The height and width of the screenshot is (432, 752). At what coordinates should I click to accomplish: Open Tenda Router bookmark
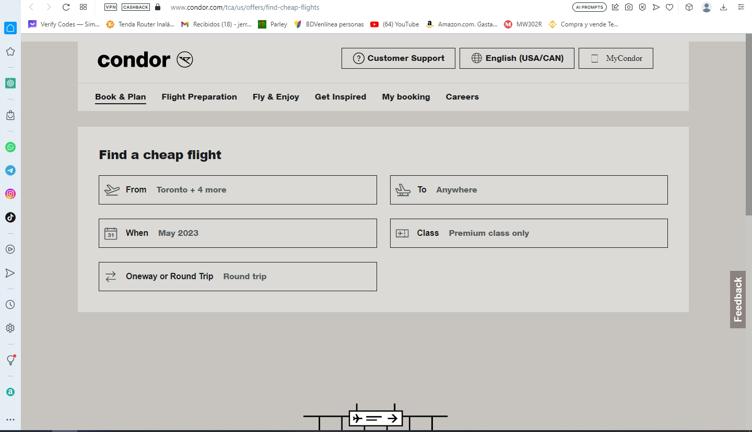[140, 24]
